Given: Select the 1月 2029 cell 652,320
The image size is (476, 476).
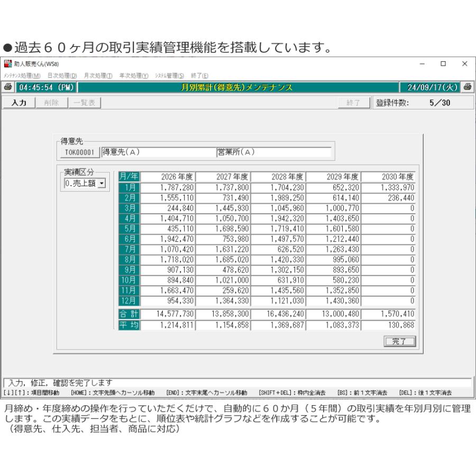Looking at the screenshot, I should pyautogui.click(x=334, y=188).
